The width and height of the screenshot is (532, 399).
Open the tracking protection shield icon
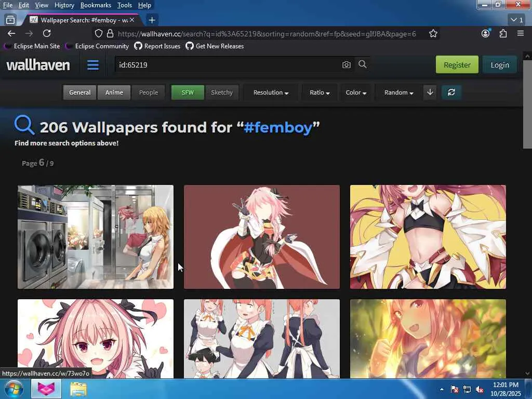pos(98,33)
